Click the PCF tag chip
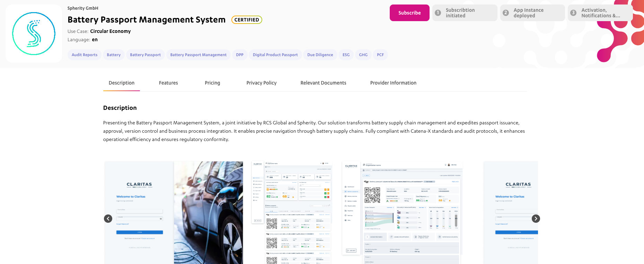This screenshot has width=644, height=264. pyautogui.click(x=380, y=55)
